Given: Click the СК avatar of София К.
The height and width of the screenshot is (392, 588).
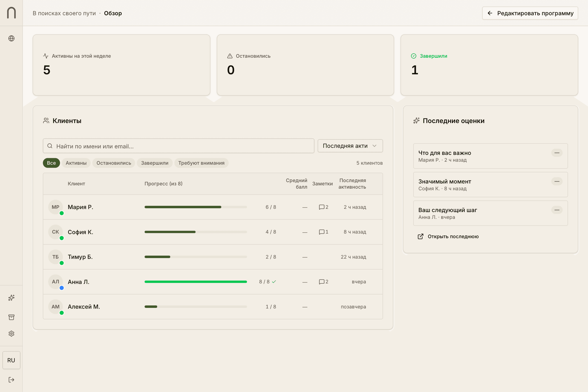Looking at the screenshot, I should coord(56,232).
